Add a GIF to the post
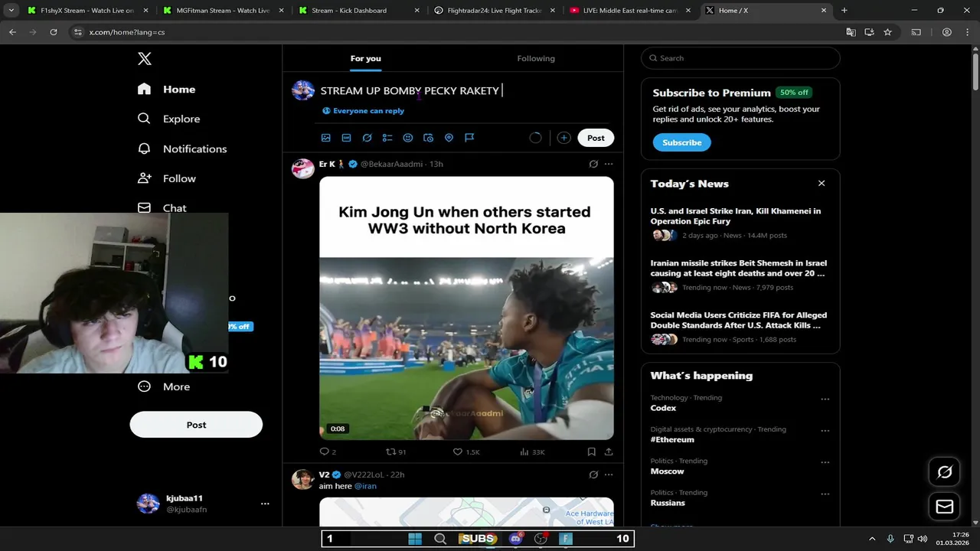 346,138
